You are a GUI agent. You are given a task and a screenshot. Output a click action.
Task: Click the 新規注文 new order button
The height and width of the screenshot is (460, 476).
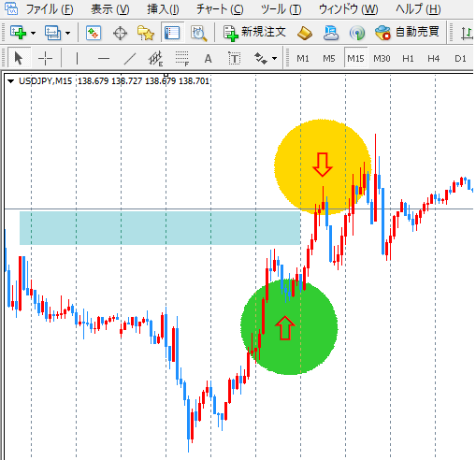[x=254, y=33]
